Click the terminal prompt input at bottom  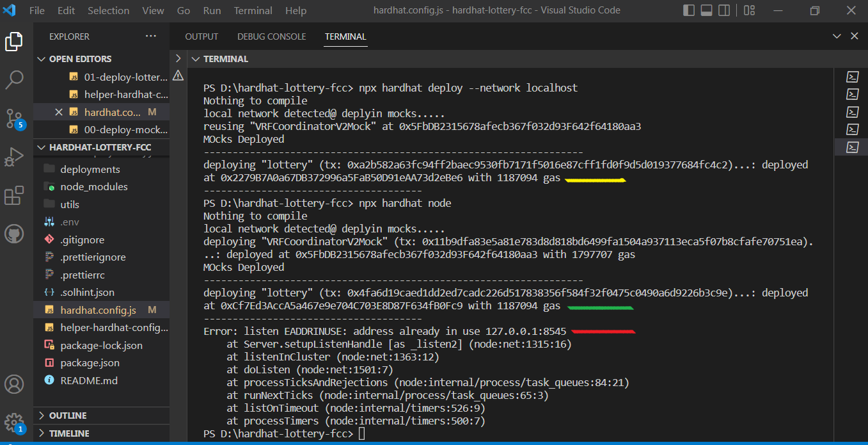[362, 434]
